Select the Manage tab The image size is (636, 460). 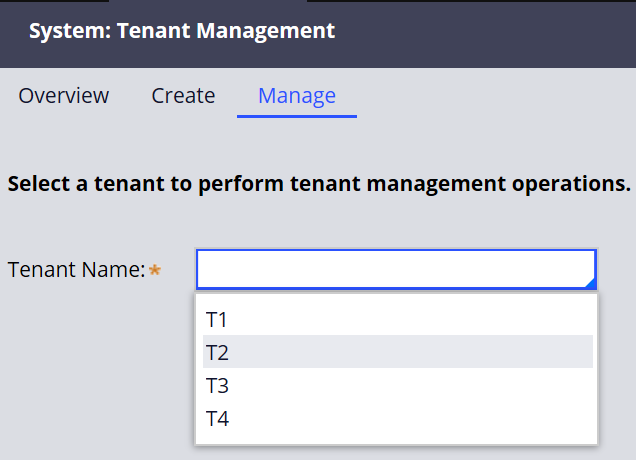click(x=297, y=96)
